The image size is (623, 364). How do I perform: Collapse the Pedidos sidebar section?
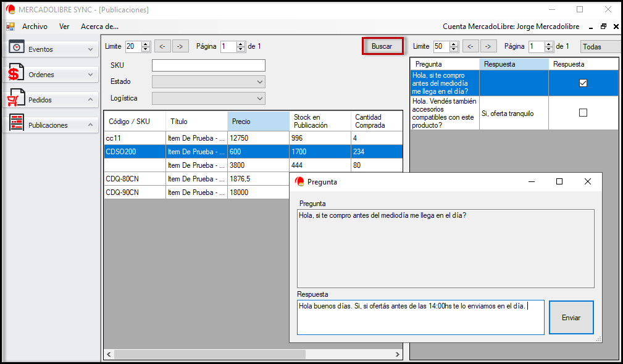(x=90, y=99)
